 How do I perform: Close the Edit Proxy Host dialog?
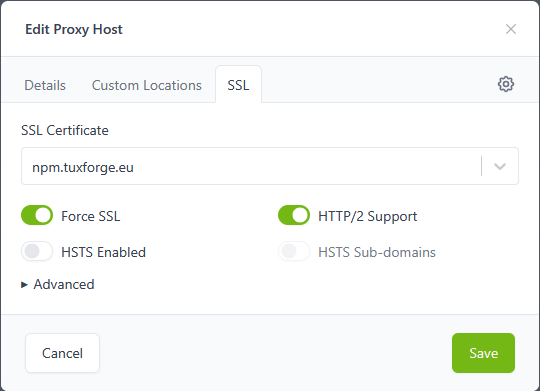coord(511,29)
